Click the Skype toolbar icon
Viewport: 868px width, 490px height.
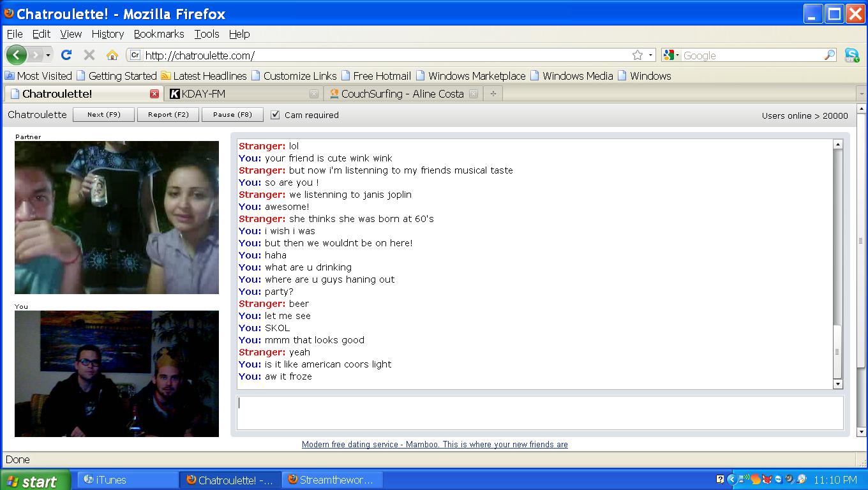click(851, 55)
